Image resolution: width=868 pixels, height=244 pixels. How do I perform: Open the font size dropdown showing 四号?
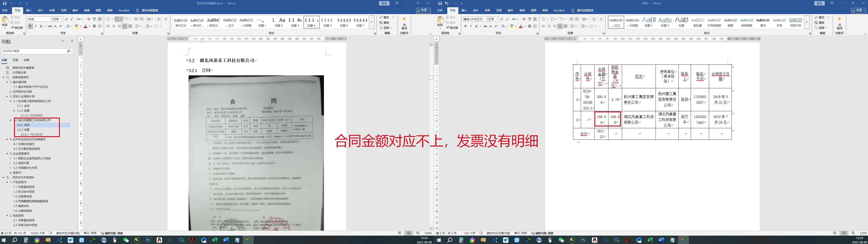coord(62,19)
